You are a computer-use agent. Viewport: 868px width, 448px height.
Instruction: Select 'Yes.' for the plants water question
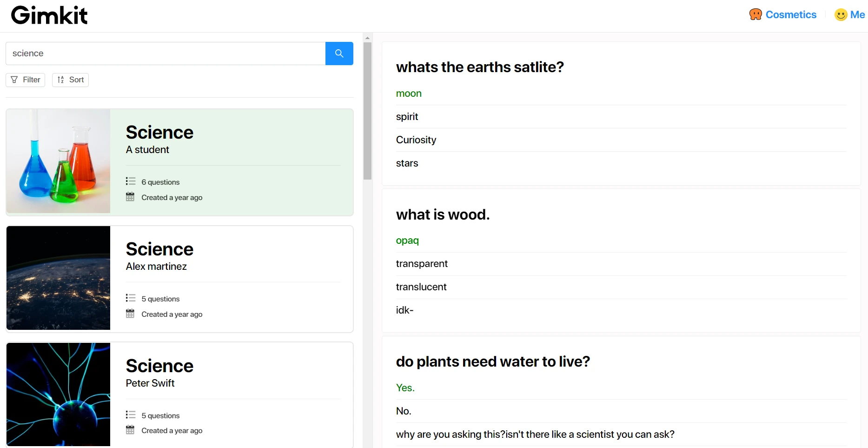click(x=405, y=388)
